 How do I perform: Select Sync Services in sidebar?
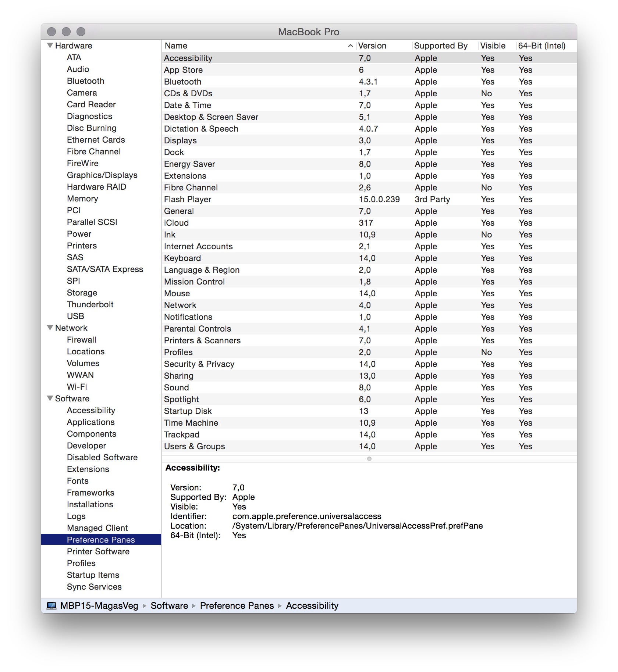tap(94, 587)
